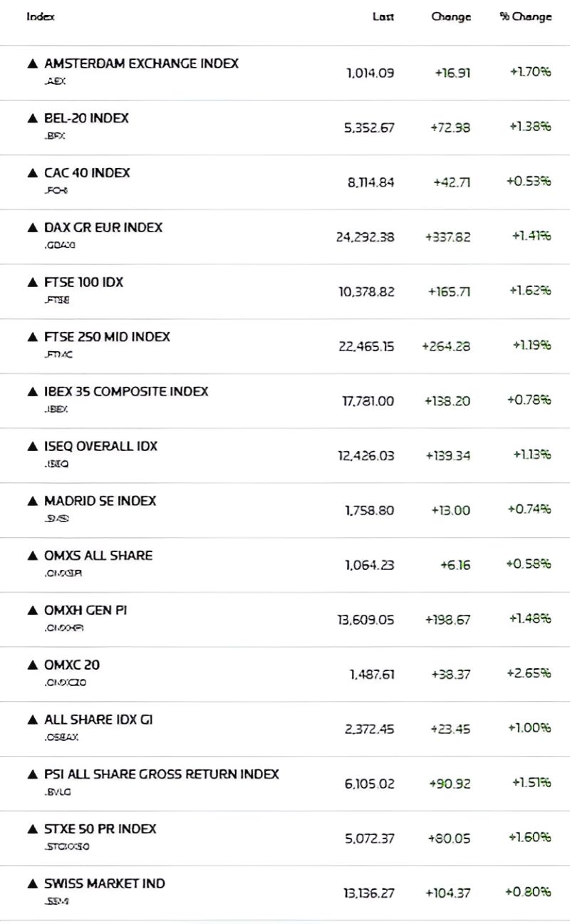Sort by the Change column header
The width and height of the screenshot is (570, 924).
[450, 16]
